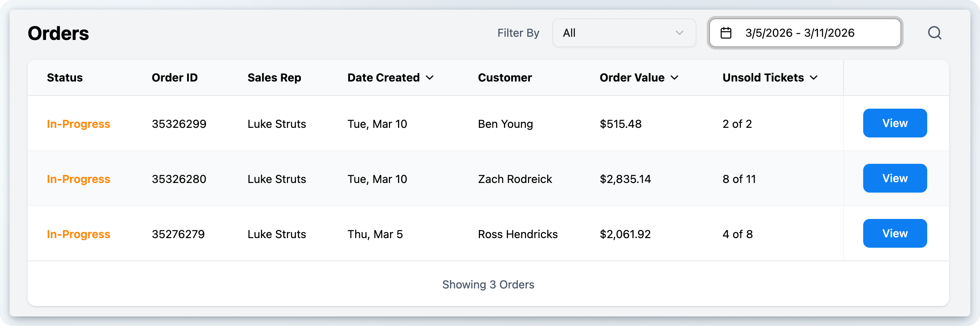View Ross Hendricks' order
Image resolution: width=980 pixels, height=326 pixels.
coord(895,233)
